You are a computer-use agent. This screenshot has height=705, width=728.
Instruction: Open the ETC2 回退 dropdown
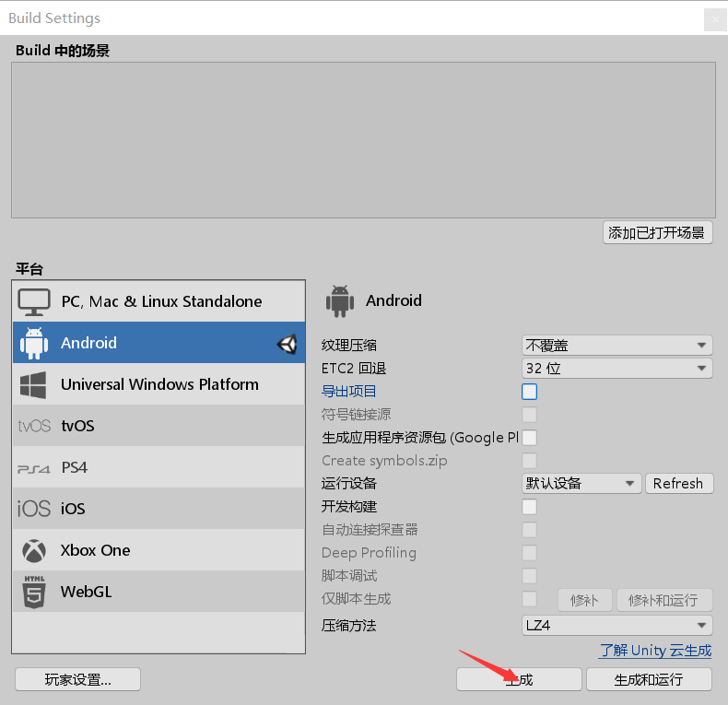(x=617, y=369)
